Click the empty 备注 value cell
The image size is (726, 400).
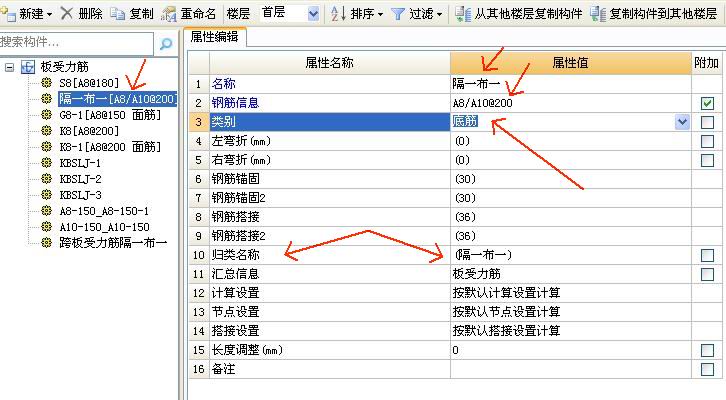tap(570, 369)
